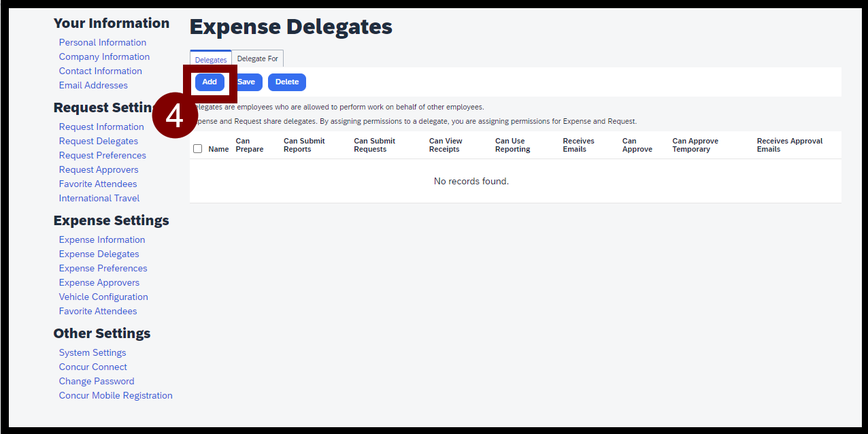Open System Settings link

tap(93, 352)
